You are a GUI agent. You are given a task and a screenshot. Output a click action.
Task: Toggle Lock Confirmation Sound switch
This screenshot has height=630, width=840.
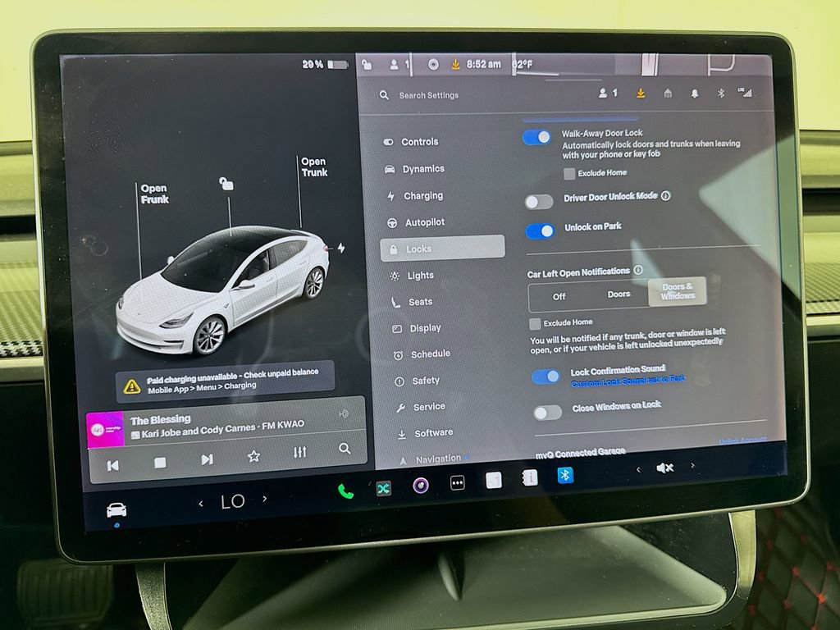[x=546, y=377]
